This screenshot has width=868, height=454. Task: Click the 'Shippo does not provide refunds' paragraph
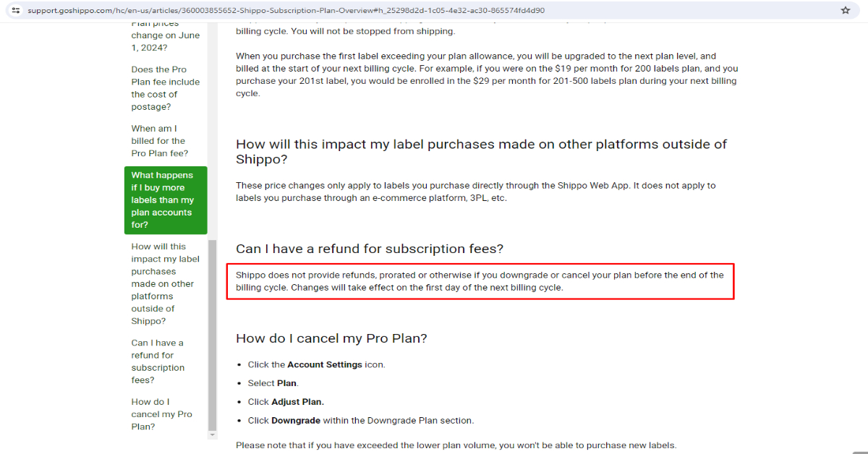(x=480, y=281)
